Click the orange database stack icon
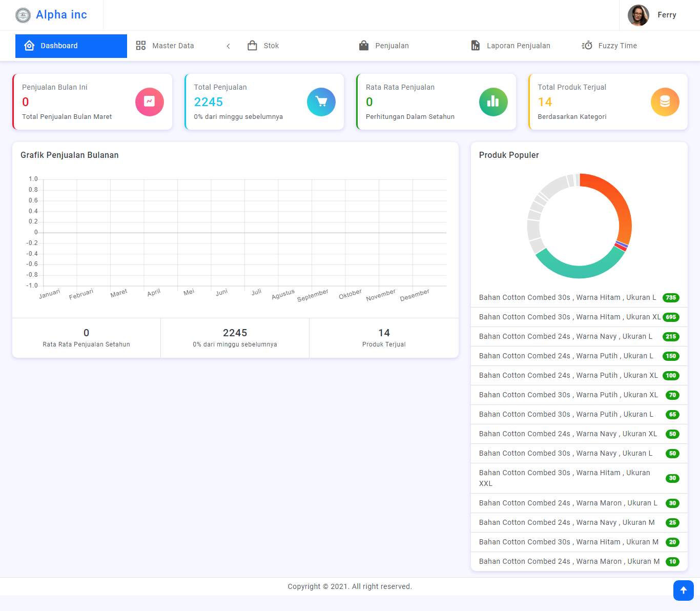 coord(665,102)
